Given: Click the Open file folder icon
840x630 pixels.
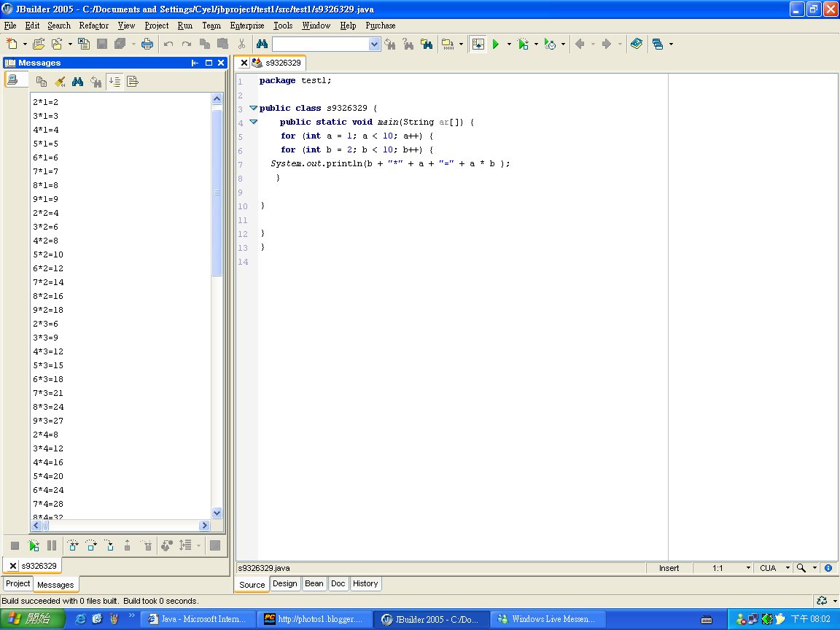Looking at the screenshot, I should 39,44.
